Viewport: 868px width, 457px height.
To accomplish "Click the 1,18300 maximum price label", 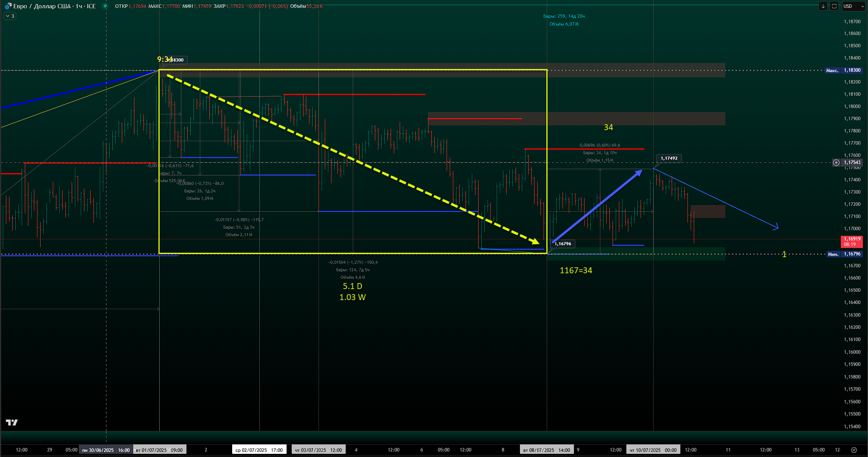I will 852,70.
